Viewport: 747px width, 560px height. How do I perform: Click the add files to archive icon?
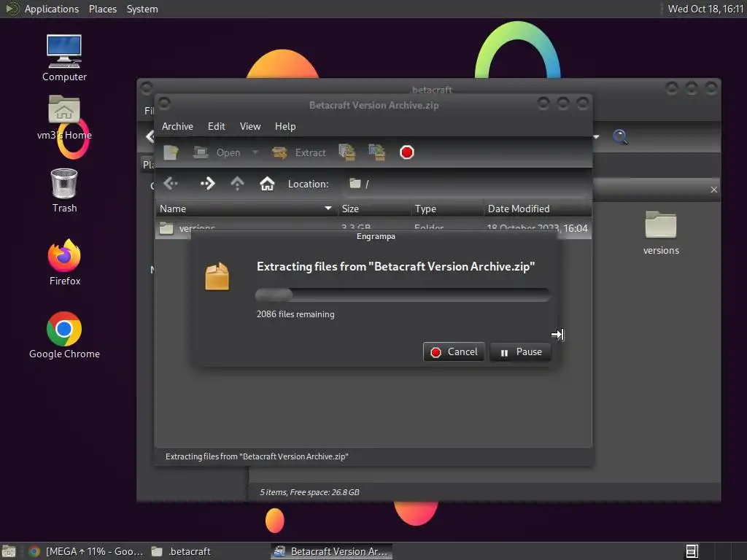click(x=347, y=152)
